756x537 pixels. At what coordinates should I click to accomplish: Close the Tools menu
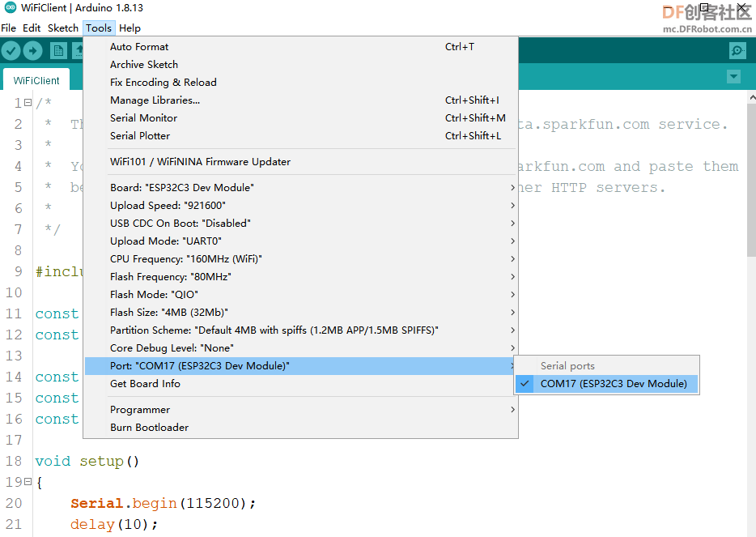click(99, 28)
